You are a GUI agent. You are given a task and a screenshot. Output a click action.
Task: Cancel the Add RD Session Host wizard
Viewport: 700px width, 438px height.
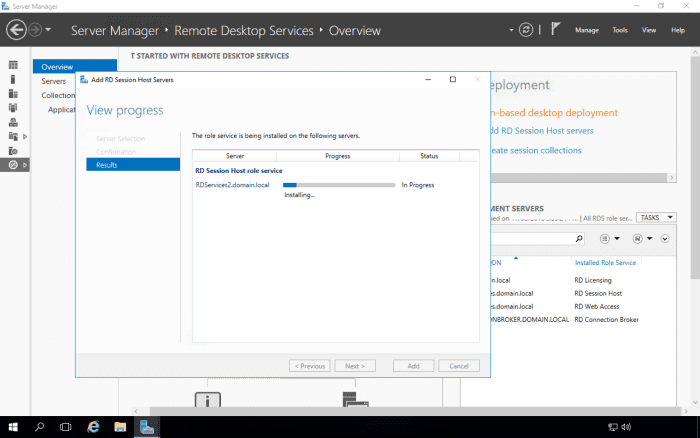tap(459, 366)
